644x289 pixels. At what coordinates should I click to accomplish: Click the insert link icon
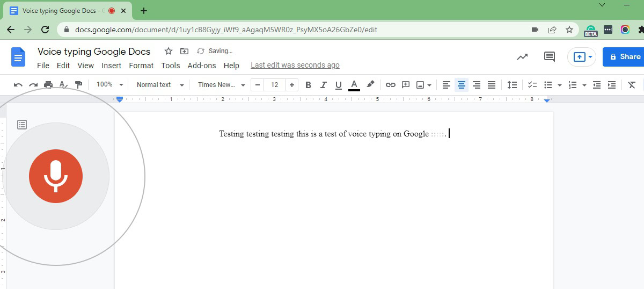pos(391,85)
